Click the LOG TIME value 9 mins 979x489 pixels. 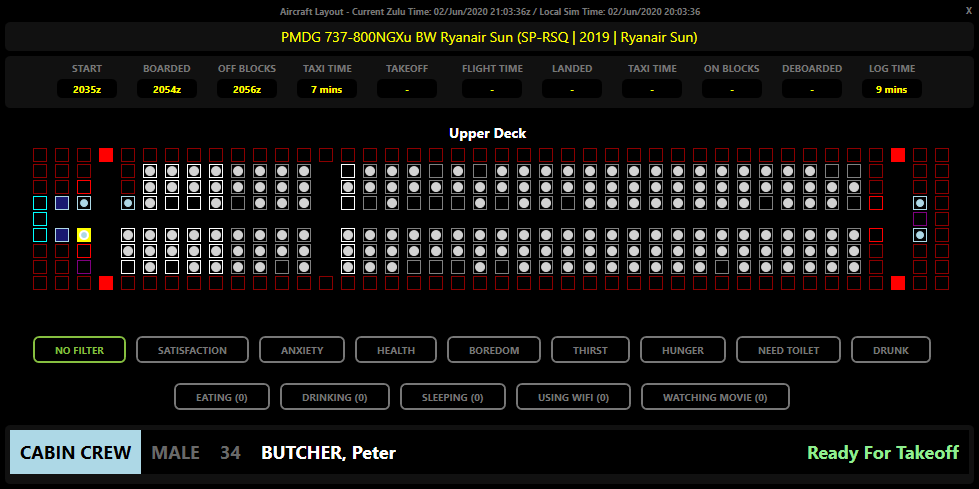pos(892,89)
